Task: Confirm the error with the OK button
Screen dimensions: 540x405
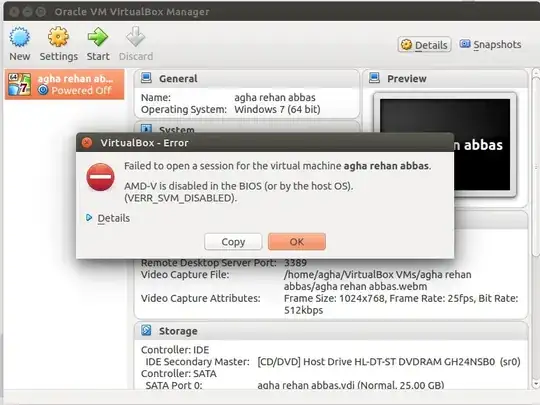Action: [297, 242]
